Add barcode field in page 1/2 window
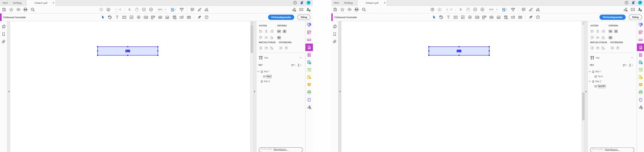The image size is (644, 152). 189,17
